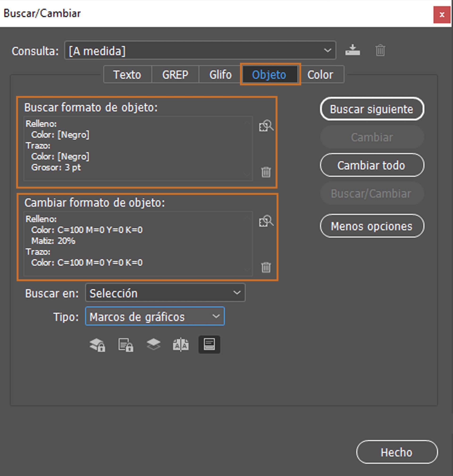
Task: Delete the saved query
Action: [380, 50]
